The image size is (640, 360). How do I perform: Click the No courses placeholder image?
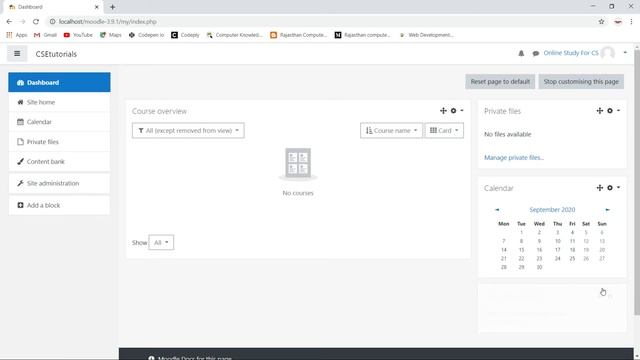298,164
